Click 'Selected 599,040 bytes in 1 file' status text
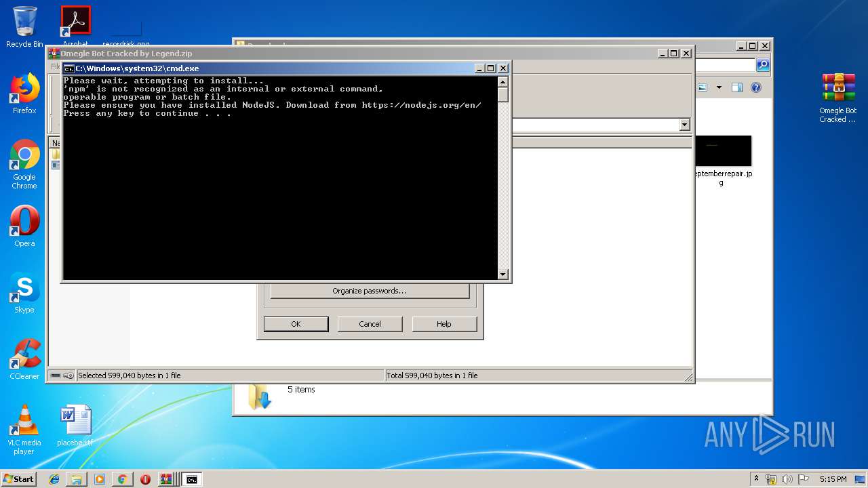Image resolution: width=868 pixels, height=488 pixels. 129,375
